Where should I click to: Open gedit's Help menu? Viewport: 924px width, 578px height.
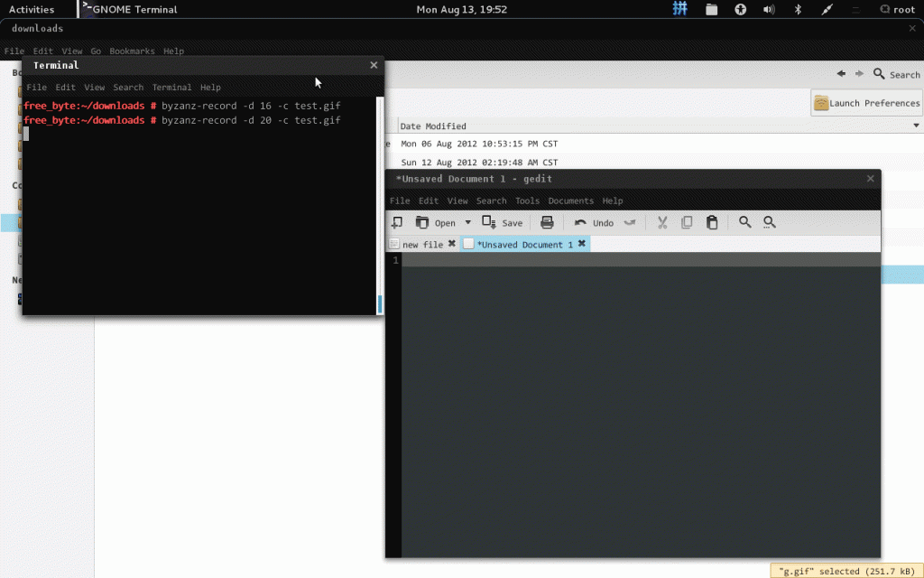pyautogui.click(x=613, y=200)
